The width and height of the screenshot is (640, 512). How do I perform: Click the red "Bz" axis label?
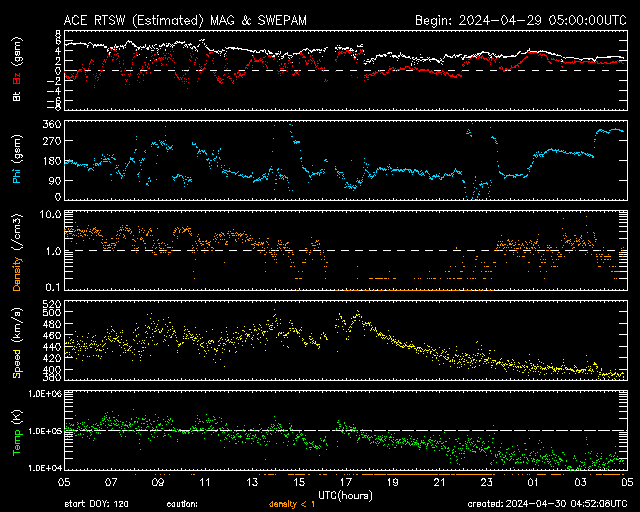[17, 78]
